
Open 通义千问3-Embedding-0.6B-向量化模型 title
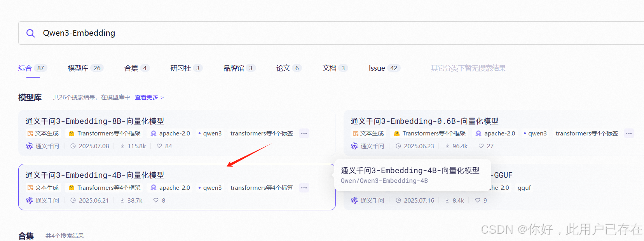424,121
